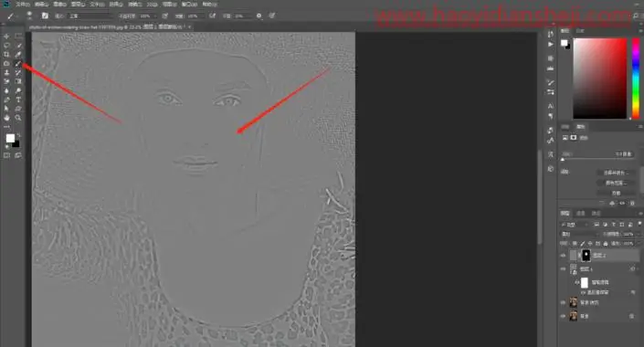Select the Gradient tool
The height and width of the screenshot is (347, 644).
(x=18, y=81)
